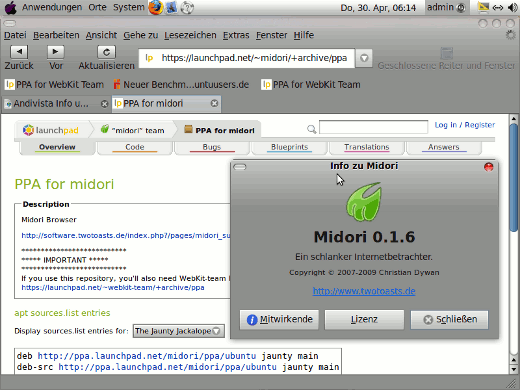The image size is (520, 390).
Task: Open the System panel menu
Action: point(129,7)
